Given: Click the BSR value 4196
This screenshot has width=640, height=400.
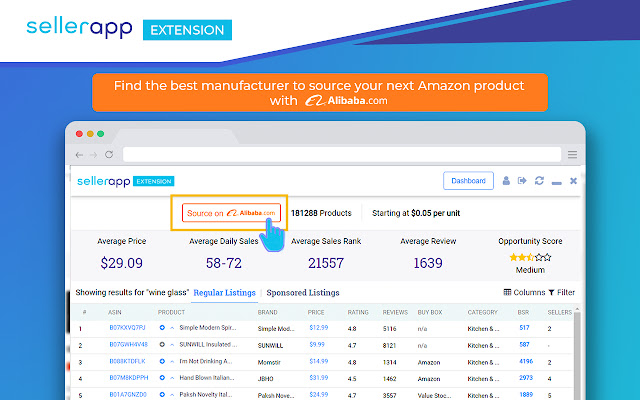Looking at the screenshot, I should pyautogui.click(x=526, y=361).
